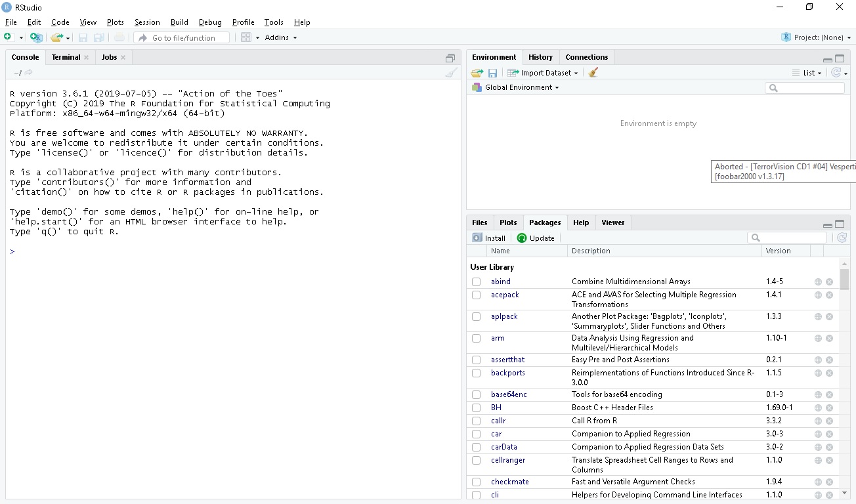856x504 pixels.
Task: Open the Import Dataset dropdown
Action: point(543,72)
